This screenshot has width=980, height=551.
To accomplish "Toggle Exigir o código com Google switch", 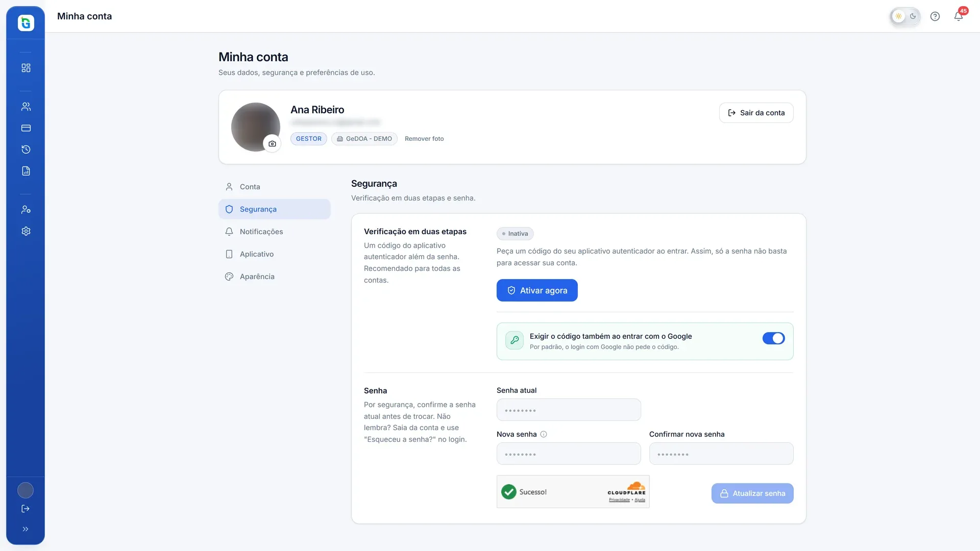I will pyautogui.click(x=774, y=338).
